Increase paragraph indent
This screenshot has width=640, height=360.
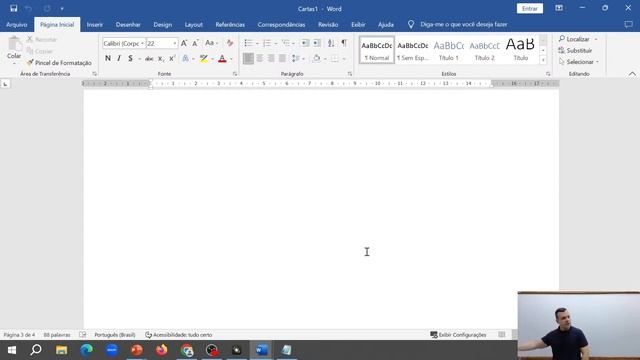(x=316, y=43)
